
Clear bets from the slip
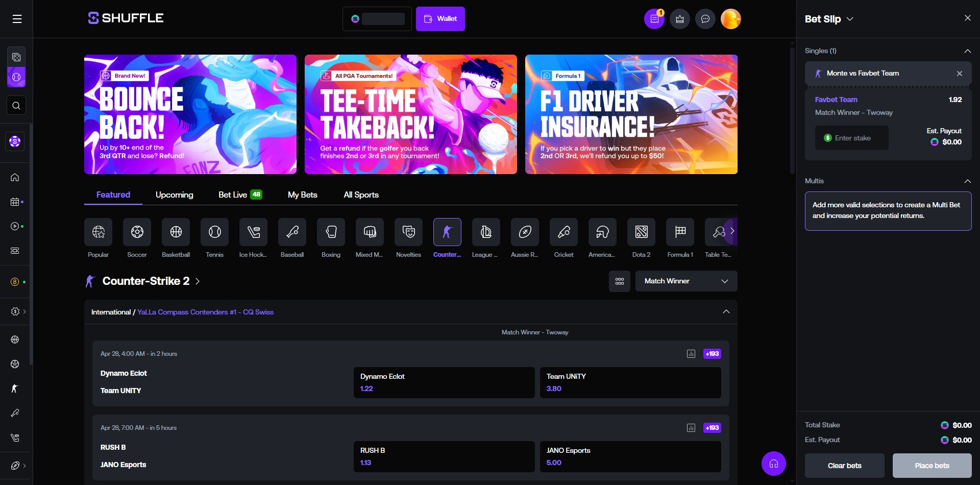tap(845, 466)
